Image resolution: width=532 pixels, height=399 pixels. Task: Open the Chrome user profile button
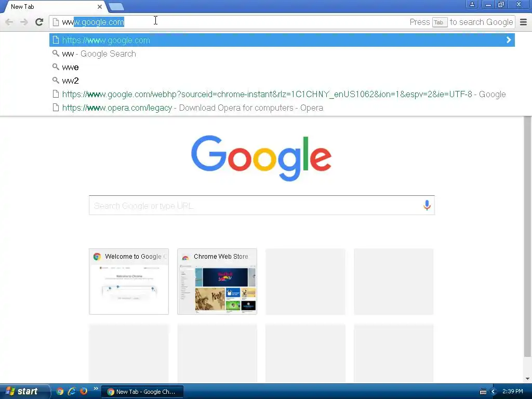pos(472,4)
